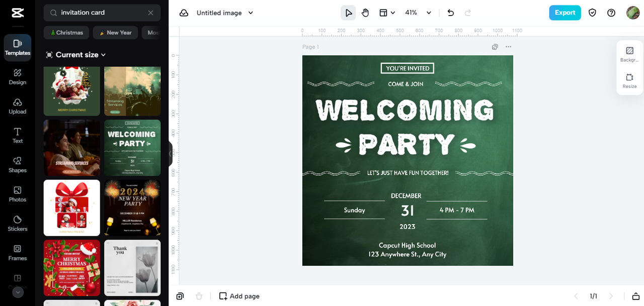Delete page with the trash icon
The height and width of the screenshot is (306, 644).
click(x=199, y=296)
